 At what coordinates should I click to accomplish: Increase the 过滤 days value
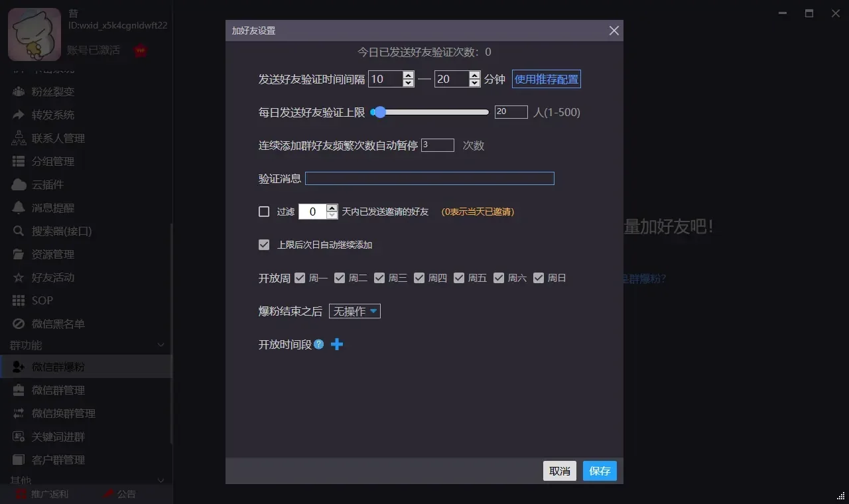tap(332, 208)
